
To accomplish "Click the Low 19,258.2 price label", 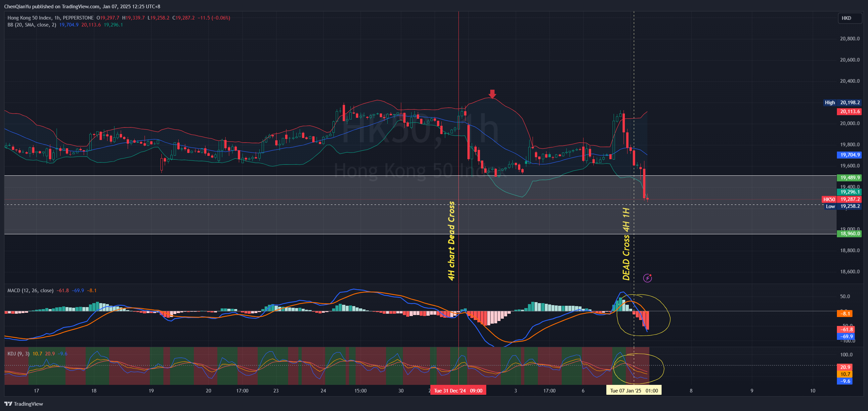I will click(x=844, y=206).
